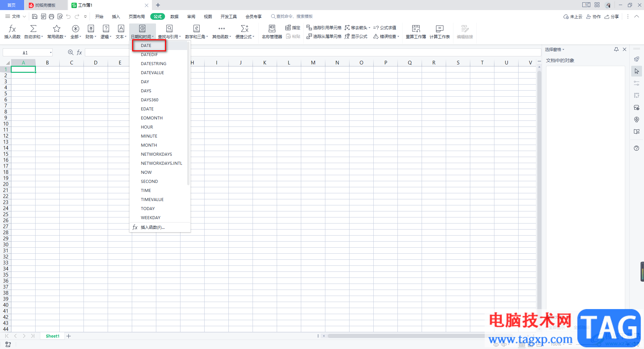Open the common functions (常用函数) star icon

(x=57, y=29)
